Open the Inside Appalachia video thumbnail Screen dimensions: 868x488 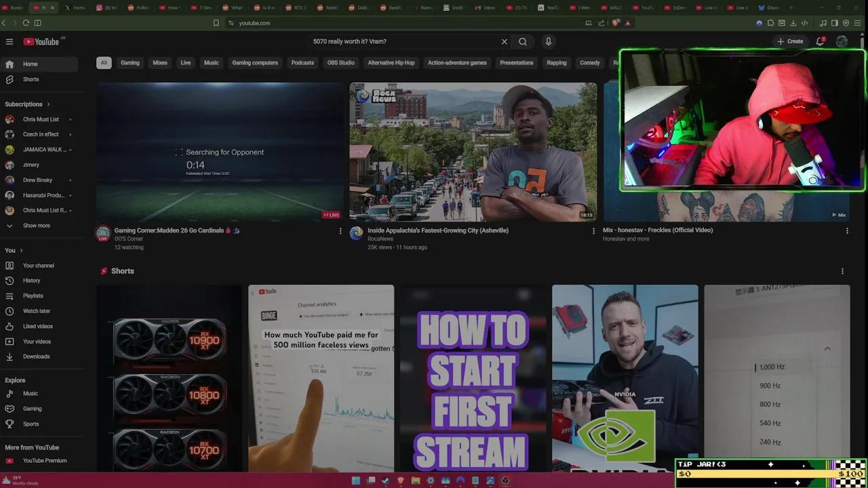pos(473,152)
